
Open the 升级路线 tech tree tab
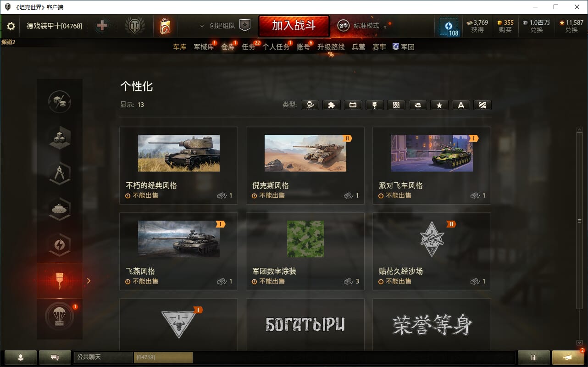[331, 47]
